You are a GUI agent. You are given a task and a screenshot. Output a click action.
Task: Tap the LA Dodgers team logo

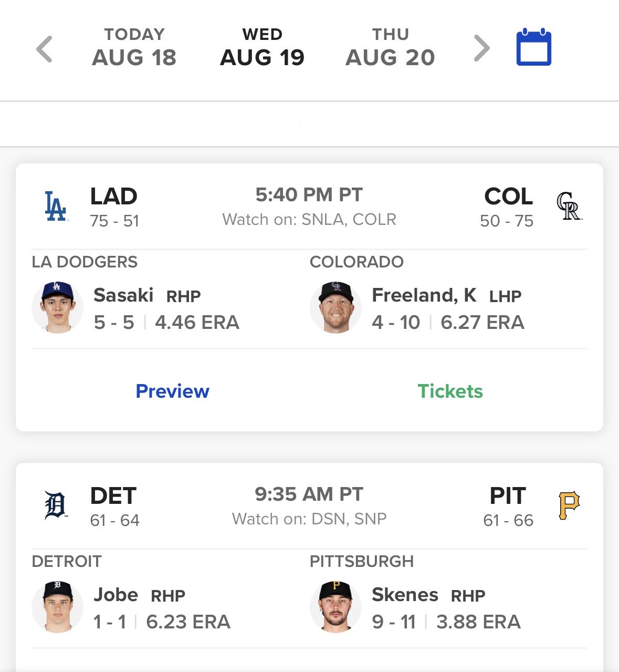[x=56, y=206]
